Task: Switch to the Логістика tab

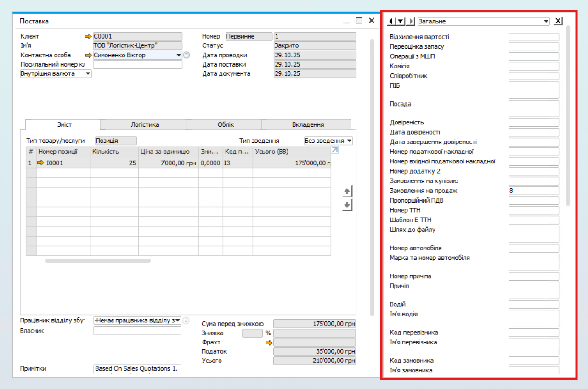Action: tap(145, 124)
